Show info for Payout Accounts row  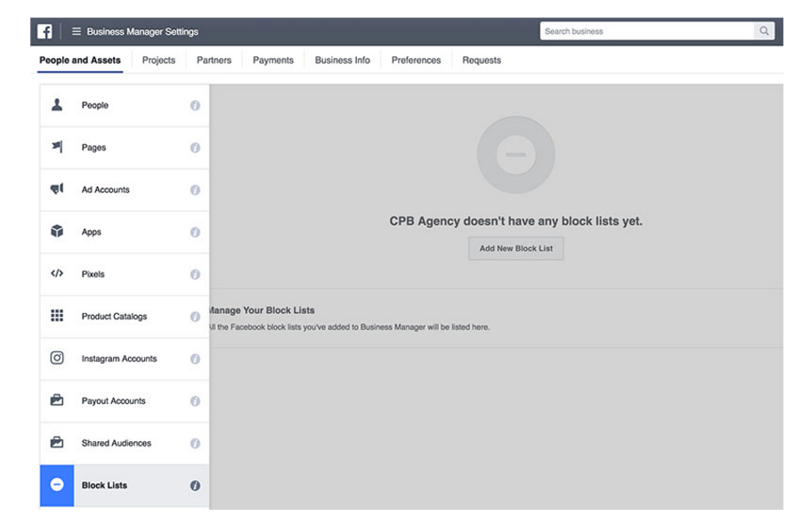pyautogui.click(x=195, y=401)
